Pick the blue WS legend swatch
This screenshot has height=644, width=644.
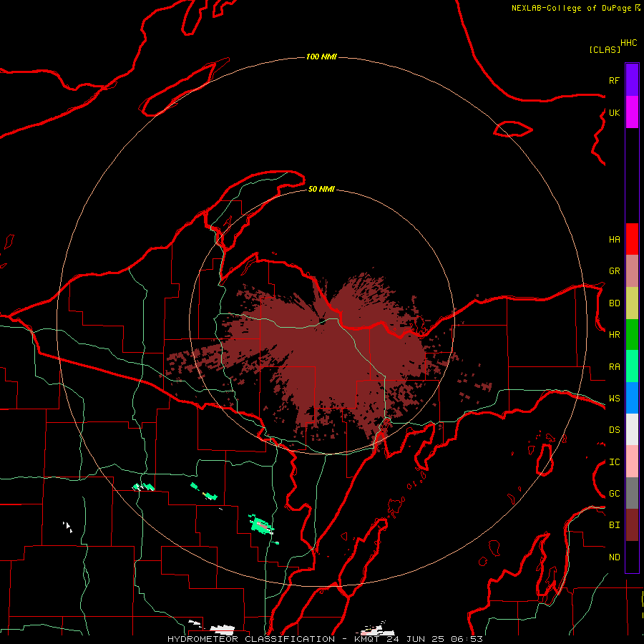632,398
